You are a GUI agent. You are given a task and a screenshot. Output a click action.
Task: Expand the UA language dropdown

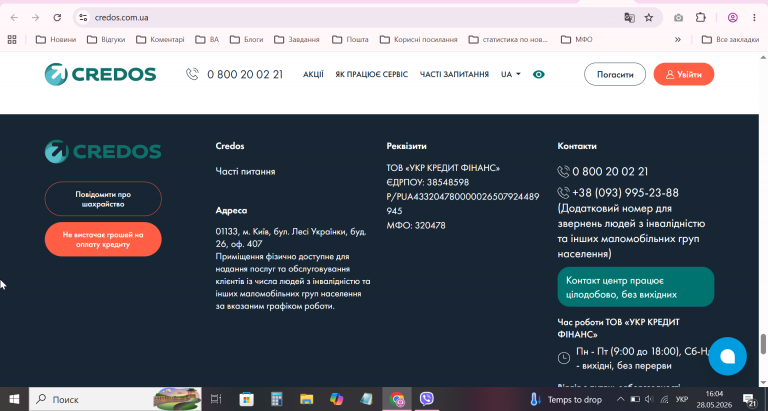pyautogui.click(x=510, y=74)
